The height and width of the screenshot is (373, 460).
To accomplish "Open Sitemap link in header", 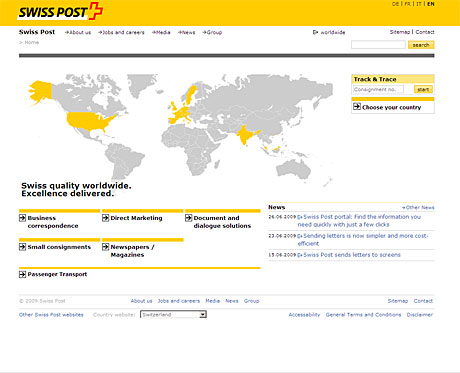I will (400, 32).
